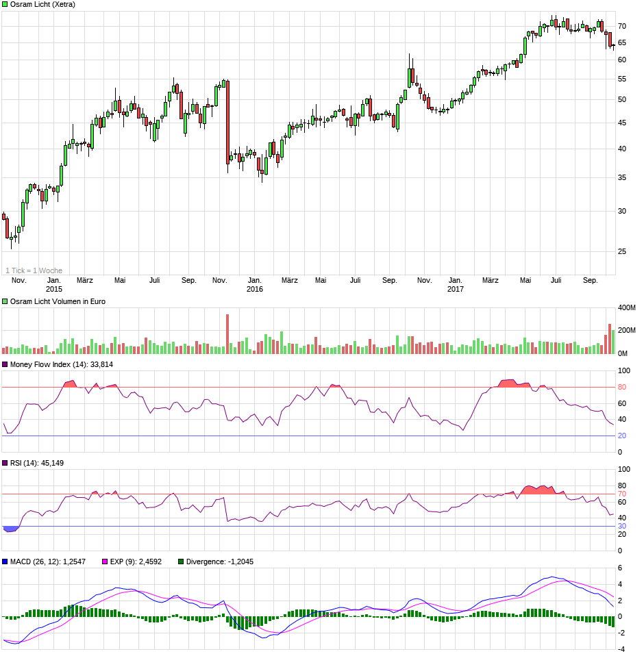Click the dark green Divergence legend swatch
Viewport: 644px width, 656px height.
(x=181, y=562)
